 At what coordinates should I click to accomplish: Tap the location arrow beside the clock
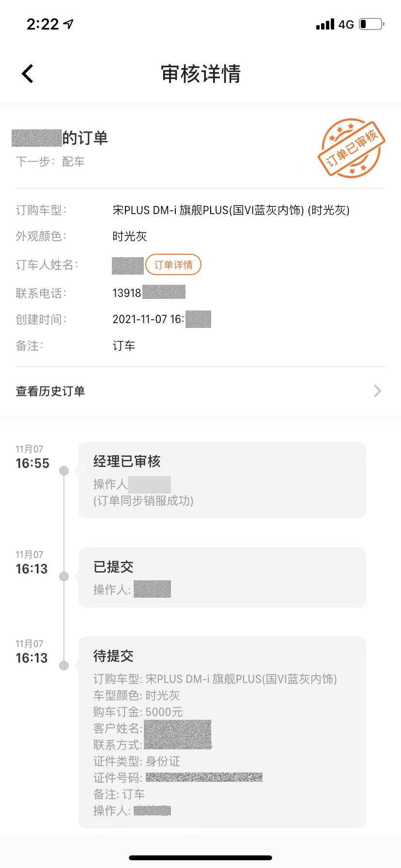(x=69, y=24)
